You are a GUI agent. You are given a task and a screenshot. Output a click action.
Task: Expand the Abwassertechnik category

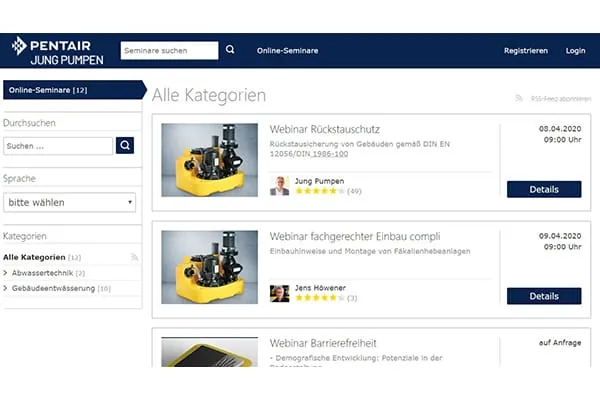click(x=6, y=273)
